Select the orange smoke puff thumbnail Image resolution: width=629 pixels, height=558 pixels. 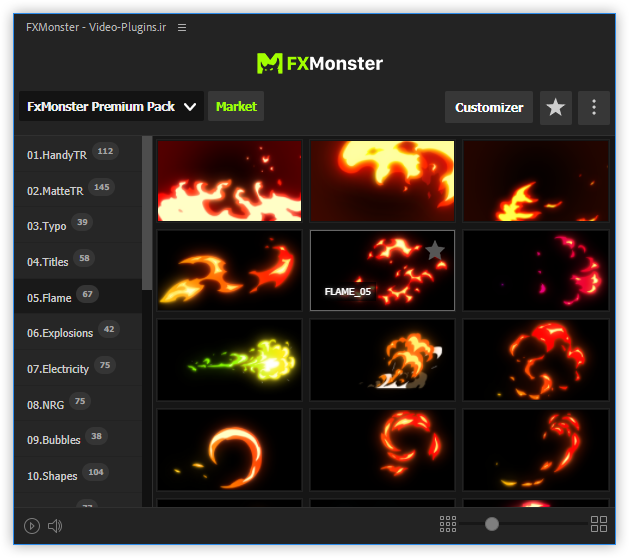(382, 360)
